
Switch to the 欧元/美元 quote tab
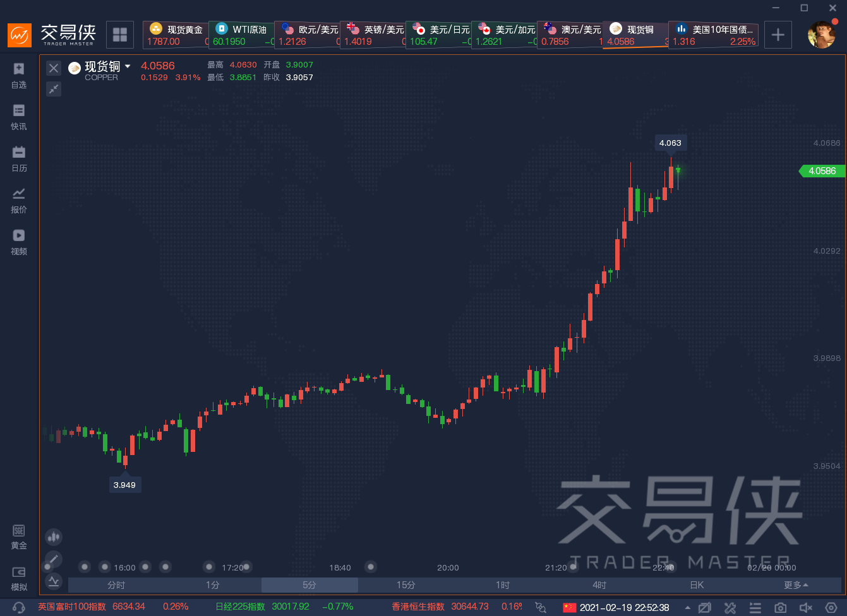tap(307, 35)
